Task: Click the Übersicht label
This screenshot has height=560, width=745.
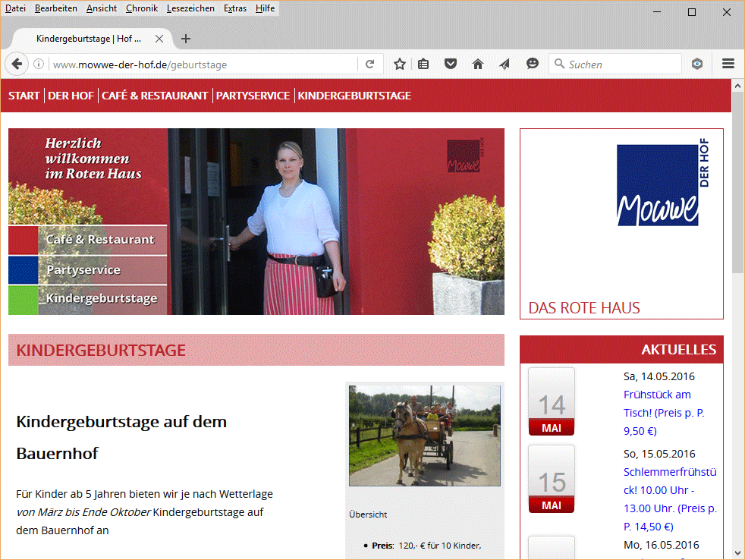Action: [x=368, y=514]
